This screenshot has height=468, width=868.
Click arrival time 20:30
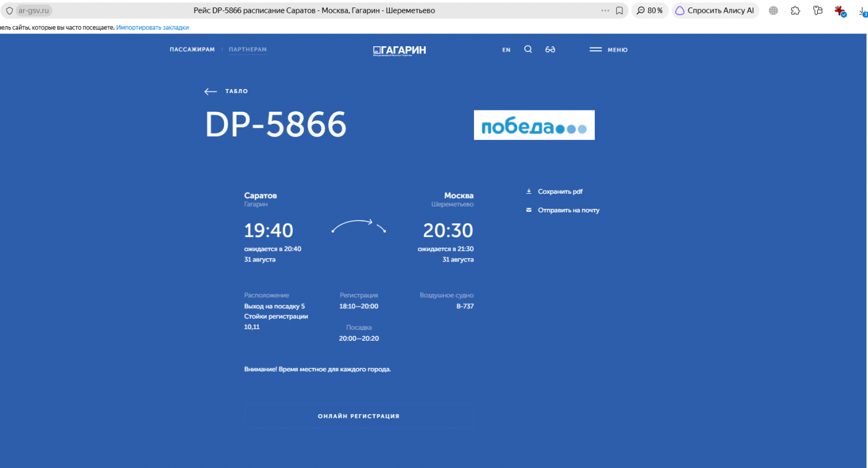(448, 231)
